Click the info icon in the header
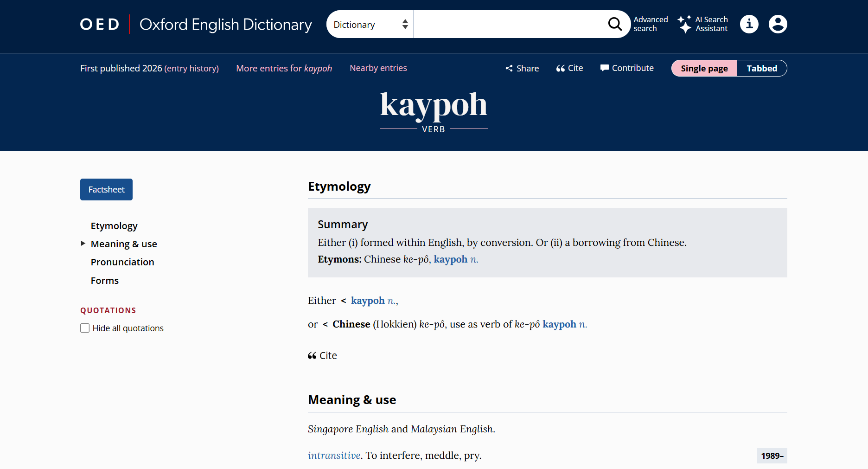 749,24
